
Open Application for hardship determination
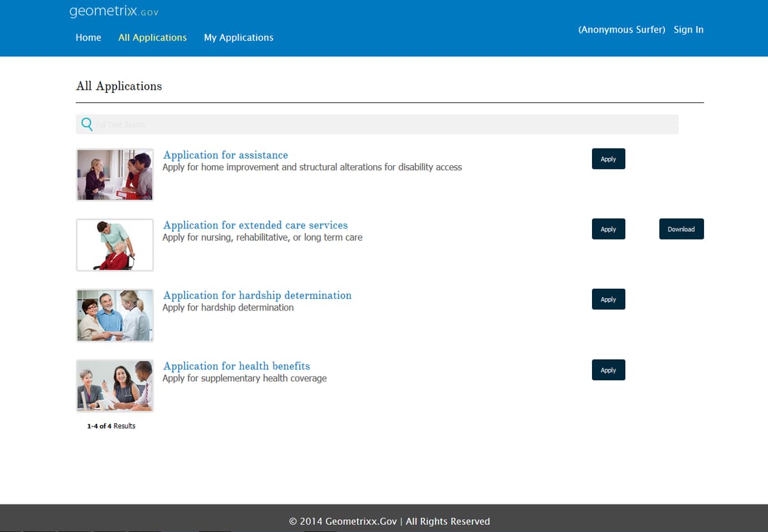click(x=257, y=295)
